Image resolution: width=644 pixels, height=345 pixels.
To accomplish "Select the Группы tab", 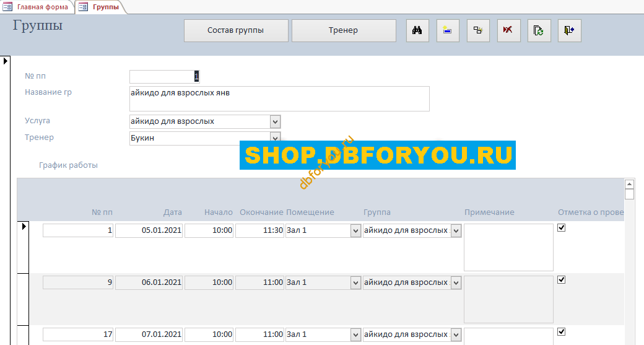I will point(100,7).
